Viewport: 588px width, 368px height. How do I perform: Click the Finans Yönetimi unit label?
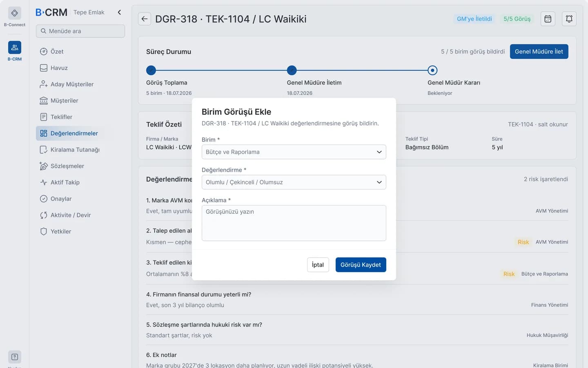[550, 305]
